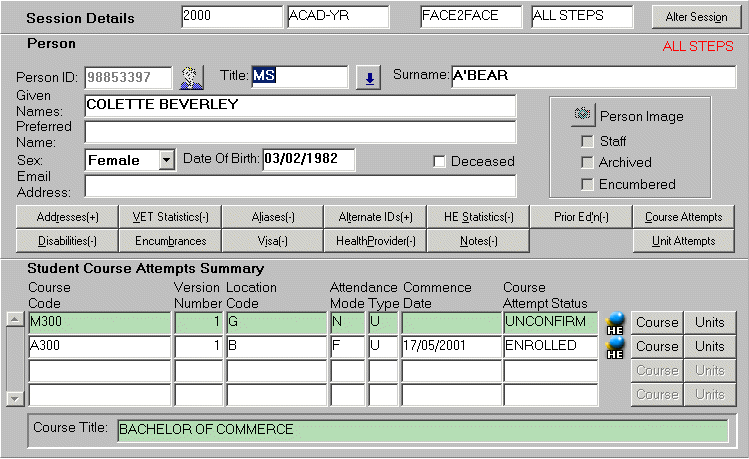Screen dimensions: 749x459
Task: Click the Person Image camera icon
Action: (582, 115)
